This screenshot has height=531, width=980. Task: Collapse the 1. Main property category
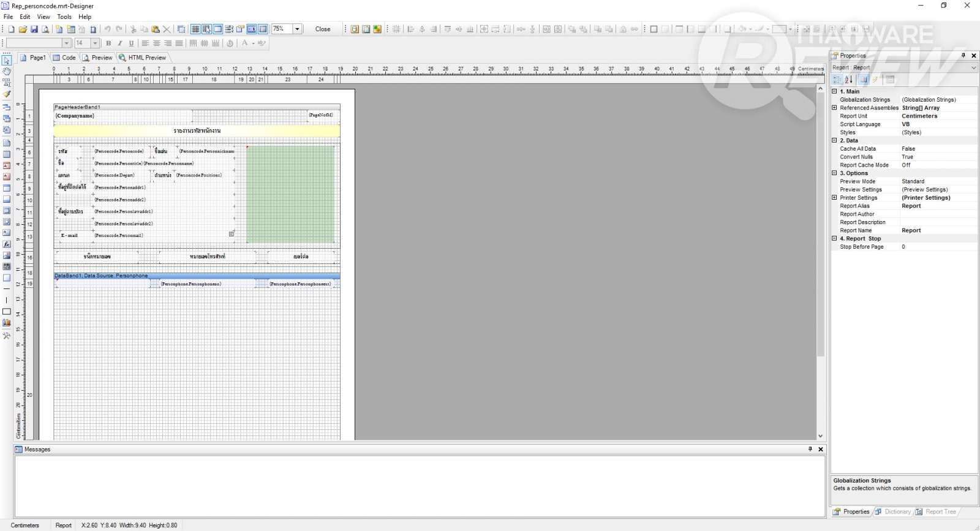834,91
